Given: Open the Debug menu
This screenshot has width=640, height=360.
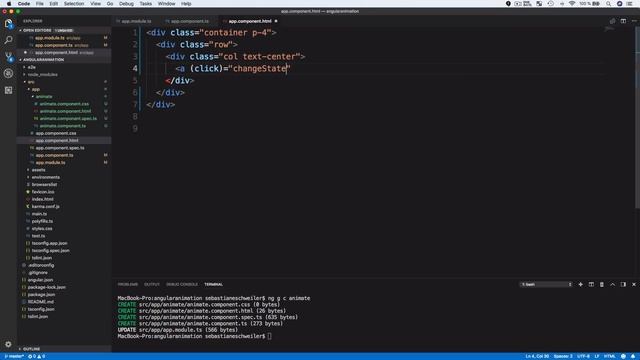Looking at the screenshot, I should (x=126, y=4).
